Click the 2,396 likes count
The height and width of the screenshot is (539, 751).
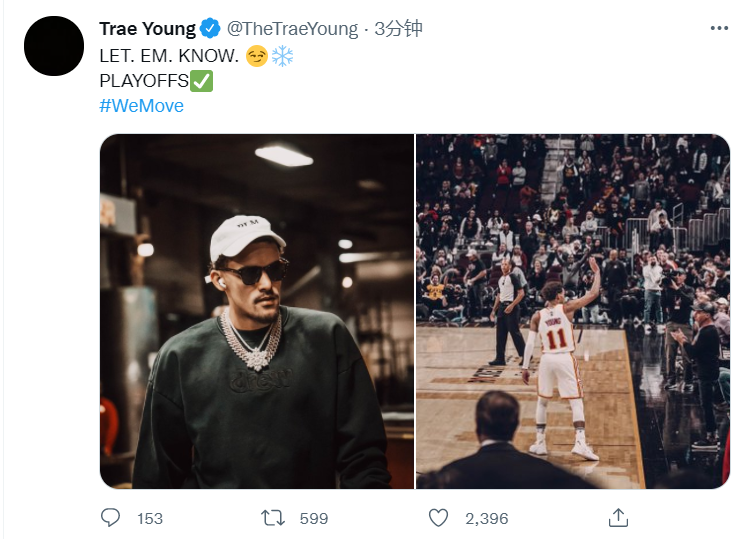pyautogui.click(x=487, y=518)
